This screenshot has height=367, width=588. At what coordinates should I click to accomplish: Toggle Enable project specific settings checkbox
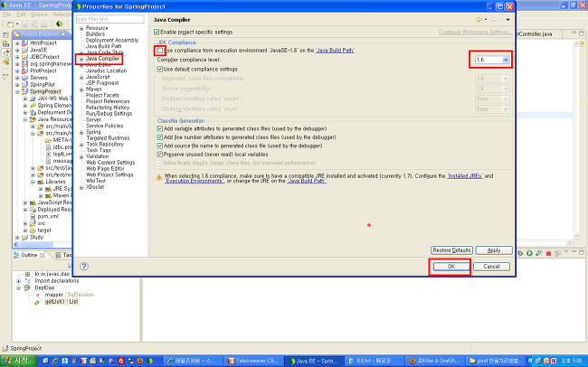click(x=156, y=33)
